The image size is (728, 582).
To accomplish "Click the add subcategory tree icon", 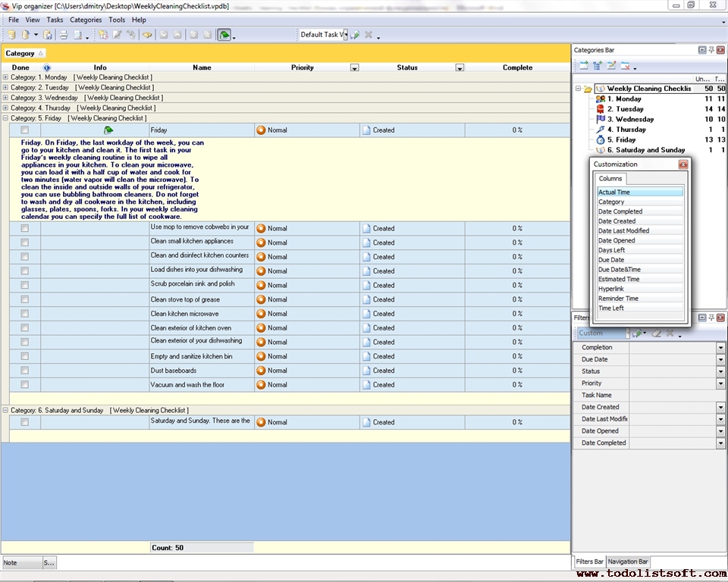I will click(598, 67).
